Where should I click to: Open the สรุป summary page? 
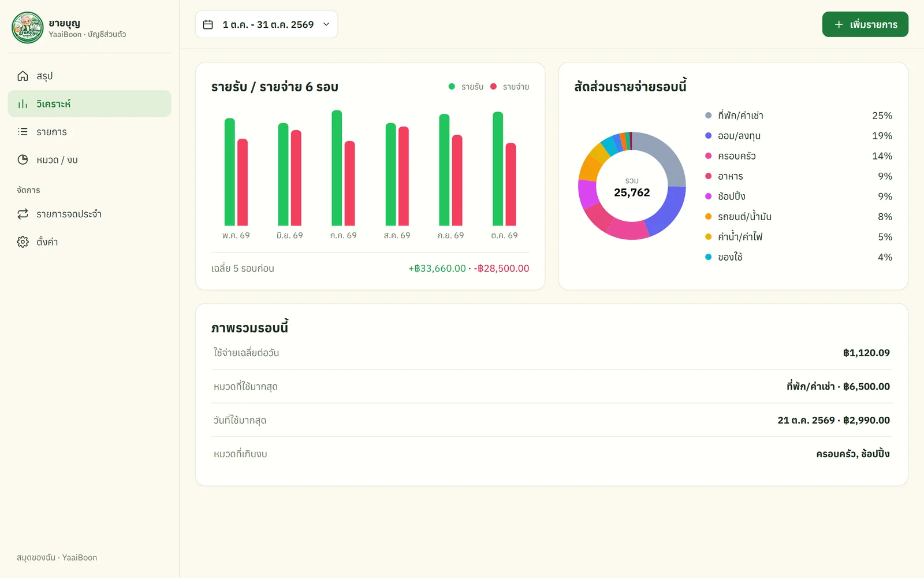coord(90,76)
